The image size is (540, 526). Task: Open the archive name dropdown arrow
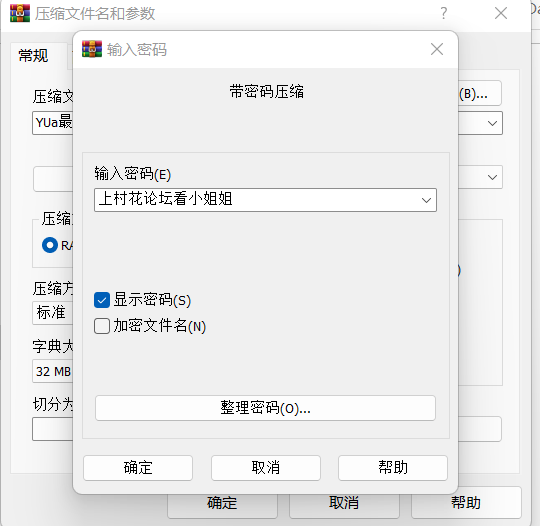pos(492,123)
